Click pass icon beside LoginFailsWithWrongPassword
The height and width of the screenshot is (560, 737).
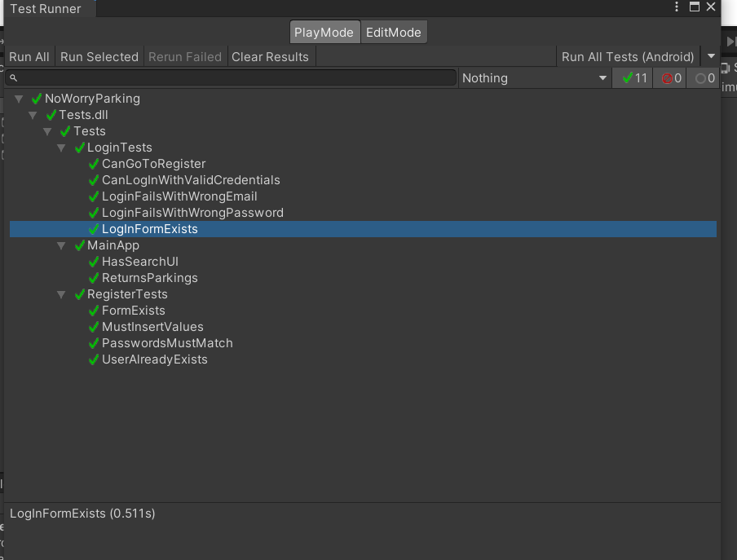tap(94, 213)
